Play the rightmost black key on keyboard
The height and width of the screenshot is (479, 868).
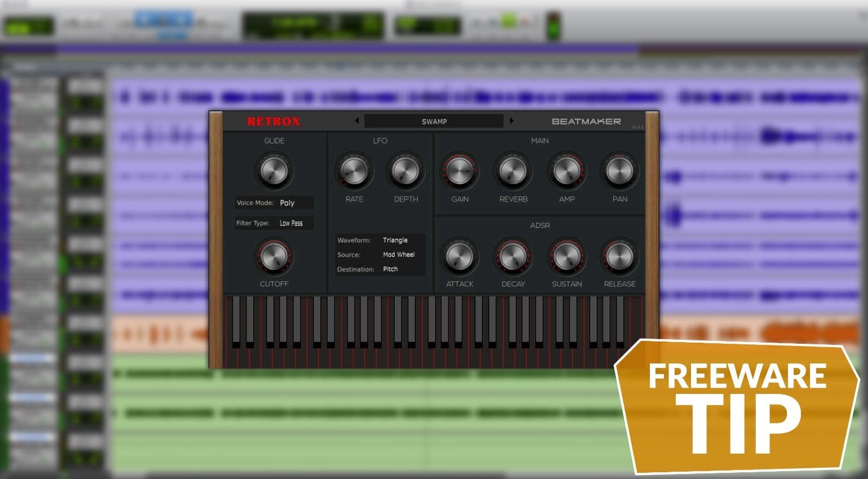click(620, 321)
